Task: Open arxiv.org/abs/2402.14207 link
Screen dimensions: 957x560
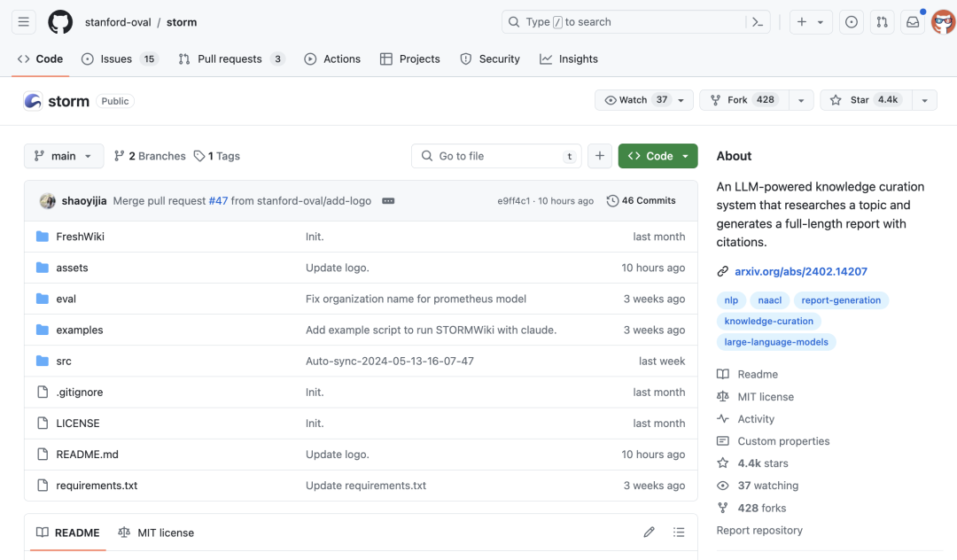Action: click(x=801, y=271)
